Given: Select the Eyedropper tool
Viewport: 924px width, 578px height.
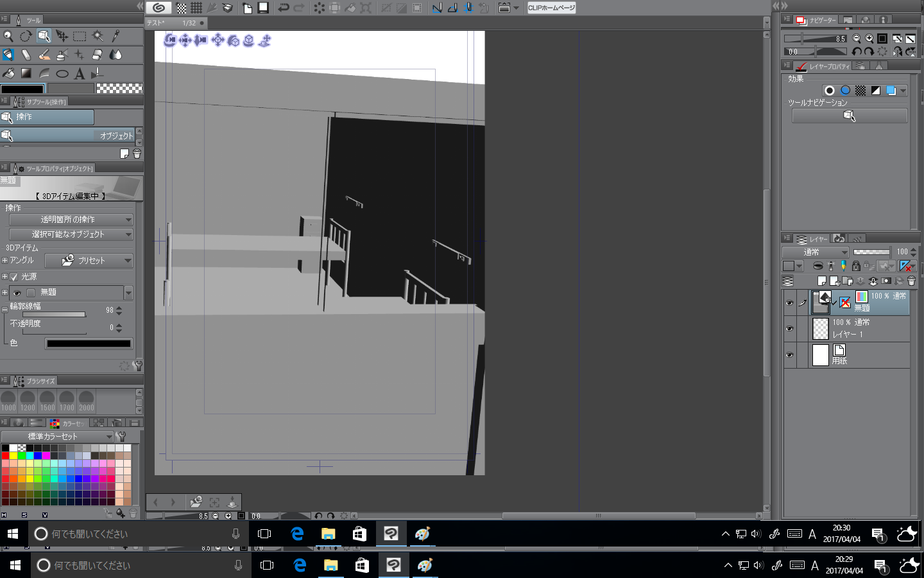Looking at the screenshot, I should tap(116, 36).
